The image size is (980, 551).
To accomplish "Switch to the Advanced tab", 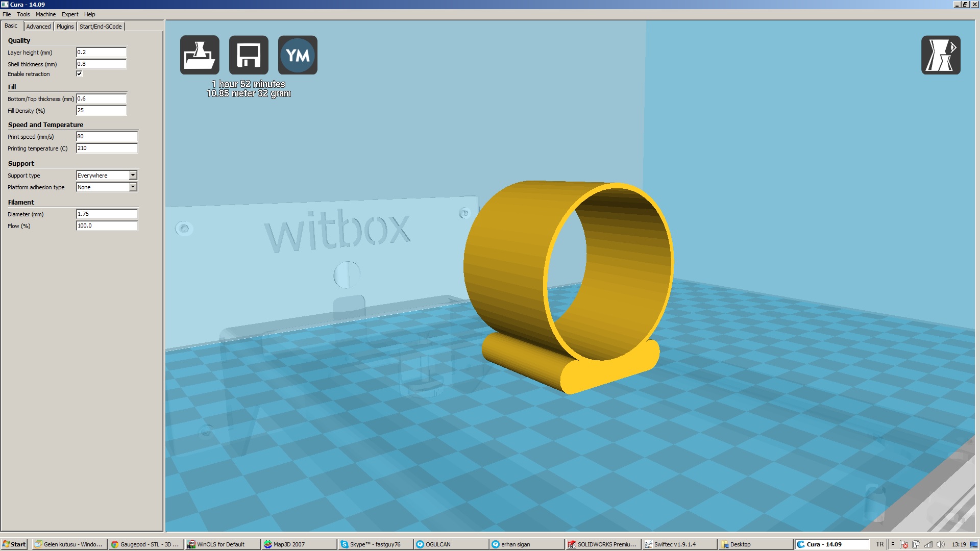I will (38, 27).
